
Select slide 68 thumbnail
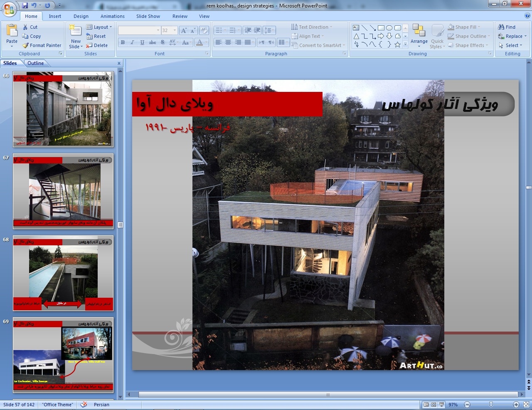(x=63, y=272)
